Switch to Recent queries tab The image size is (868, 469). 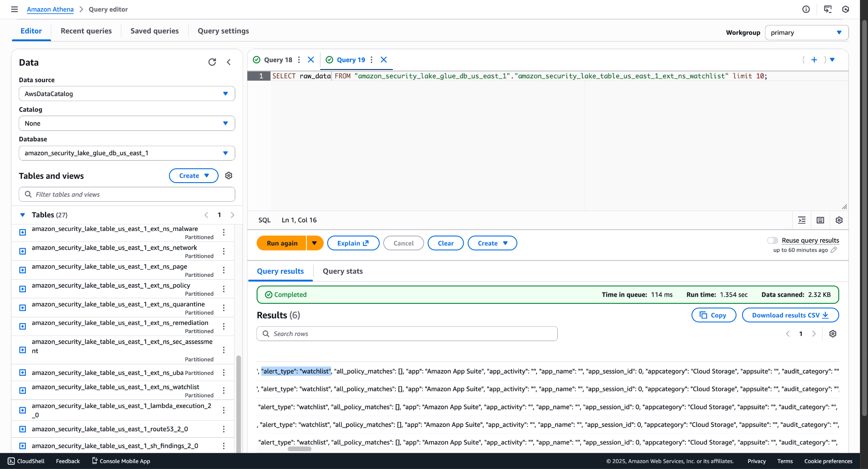(x=86, y=31)
